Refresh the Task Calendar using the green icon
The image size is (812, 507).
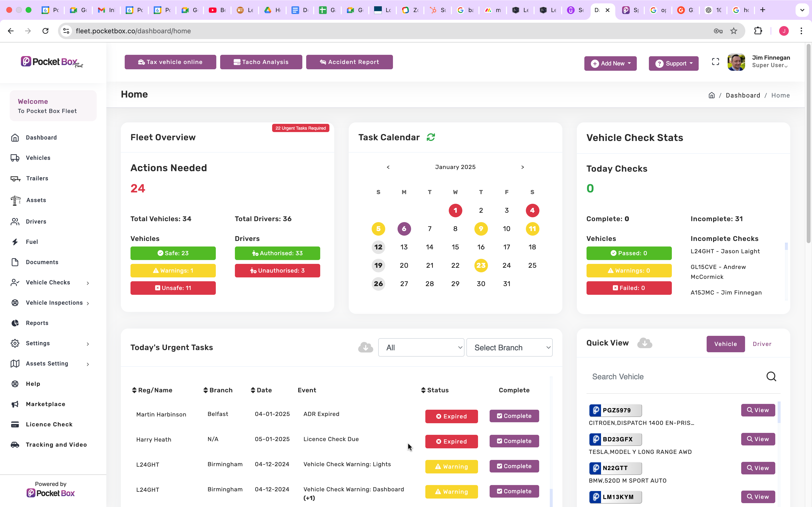click(431, 137)
